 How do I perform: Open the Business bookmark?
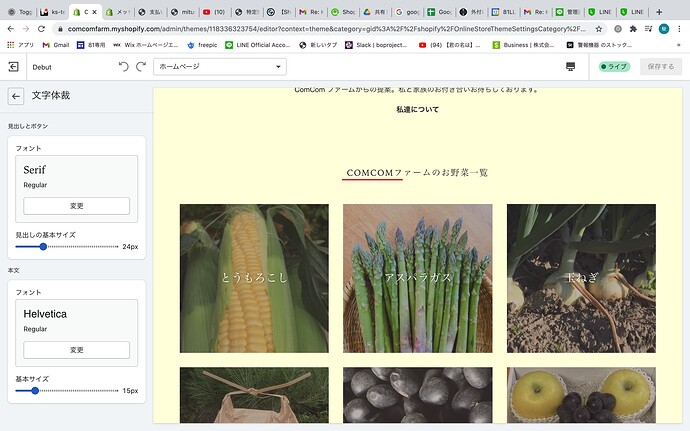(x=523, y=45)
